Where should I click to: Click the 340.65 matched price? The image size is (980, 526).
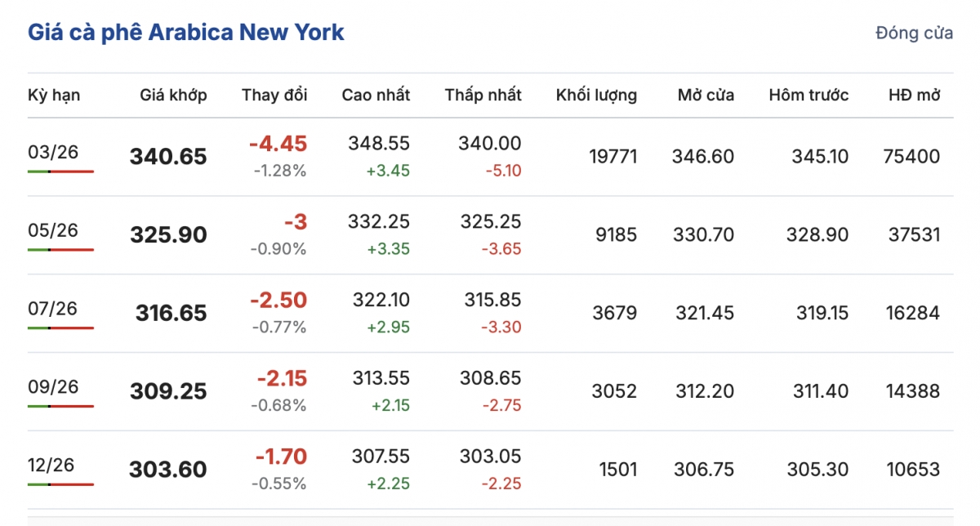168,157
